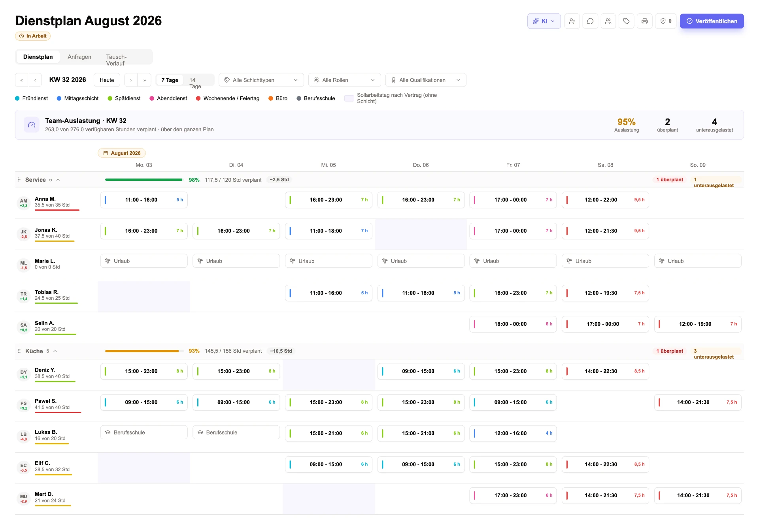Open Lukas B. Monday Berufsschule entry
Image resolution: width=759 pixels, height=532 pixels.
(144, 432)
